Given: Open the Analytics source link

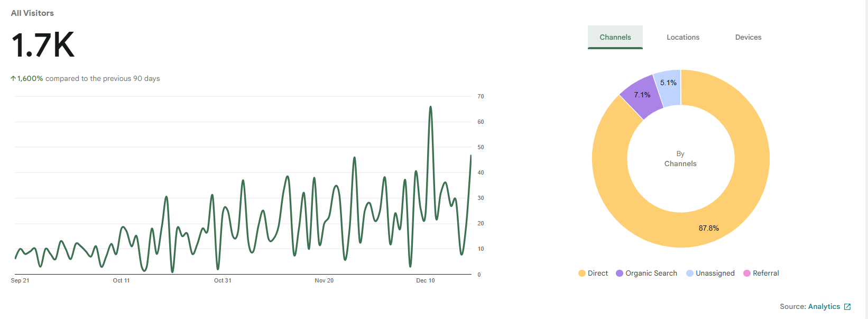Looking at the screenshot, I should (x=824, y=306).
